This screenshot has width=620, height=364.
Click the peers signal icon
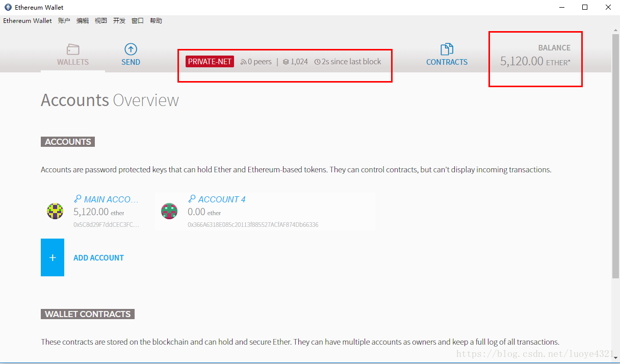point(243,62)
